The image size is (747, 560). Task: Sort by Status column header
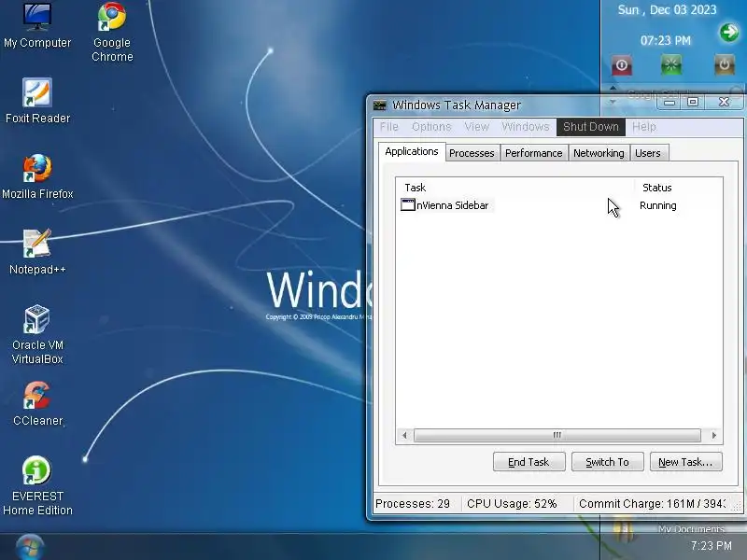click(x=679, y=188)
